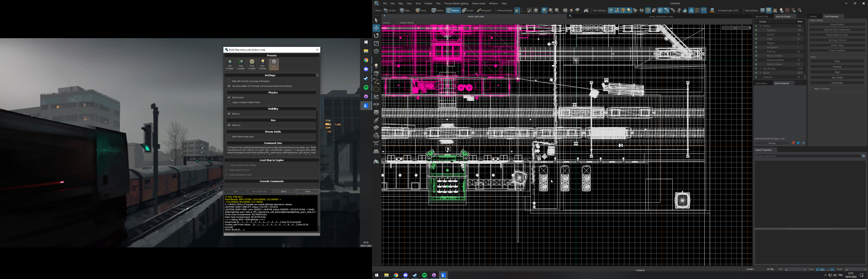
Task: Disable the Lighting auto vis group
Action: pos(756,30)
